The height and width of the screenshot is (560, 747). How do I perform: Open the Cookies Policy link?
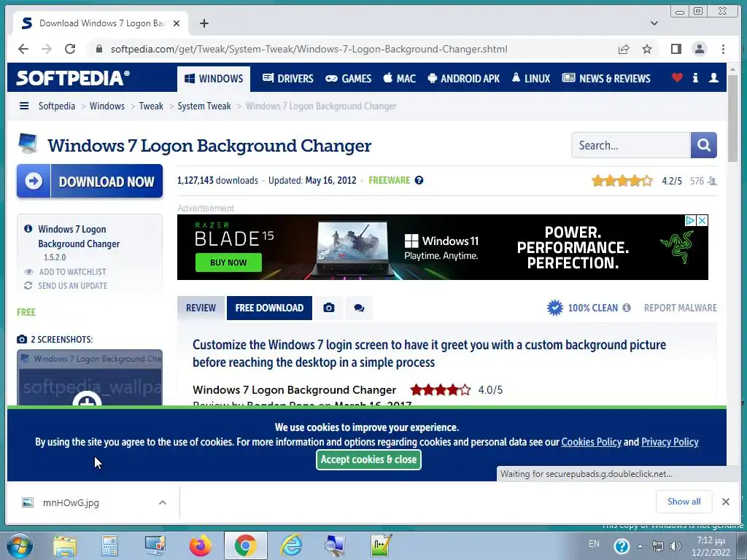[591, 442]
